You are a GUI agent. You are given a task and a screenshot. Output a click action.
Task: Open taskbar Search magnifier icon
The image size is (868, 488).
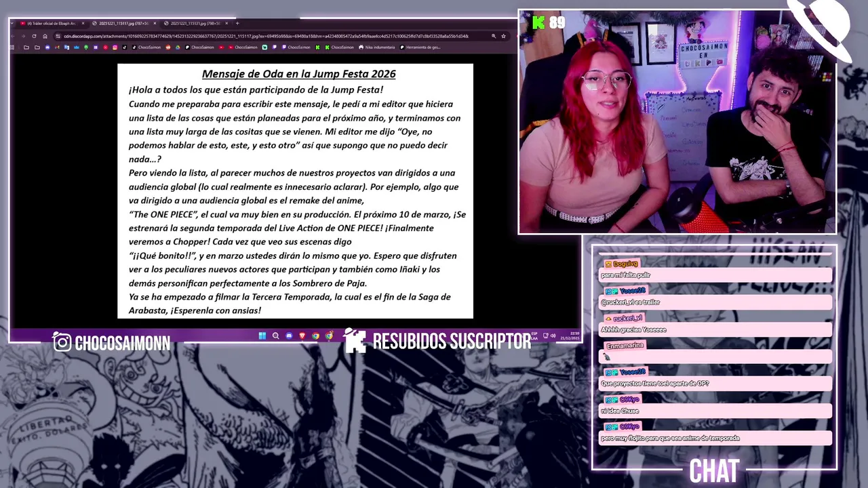275,335
